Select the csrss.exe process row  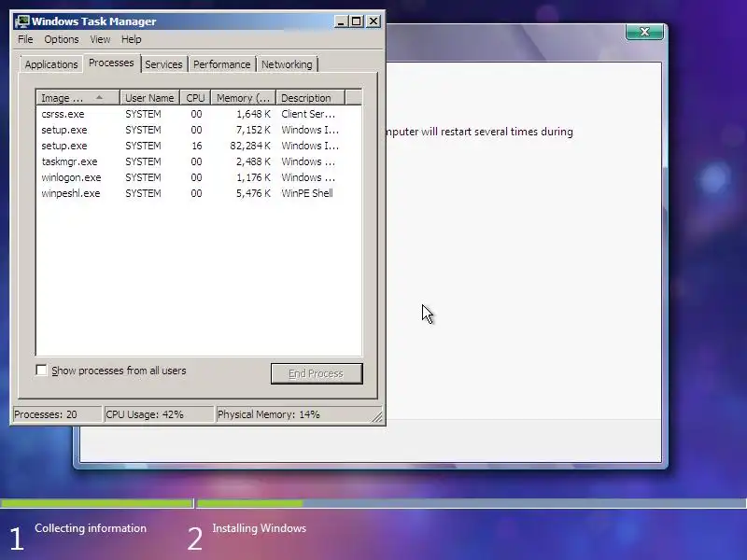[x=199, y=114]
